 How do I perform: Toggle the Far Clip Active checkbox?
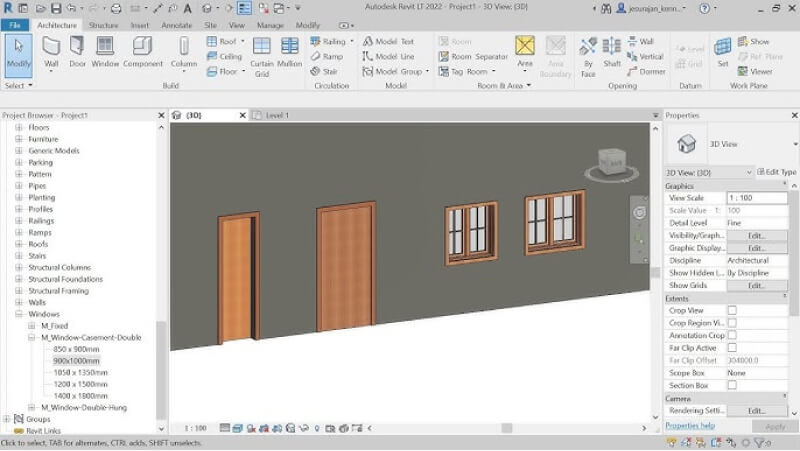(x=732, y=348)
